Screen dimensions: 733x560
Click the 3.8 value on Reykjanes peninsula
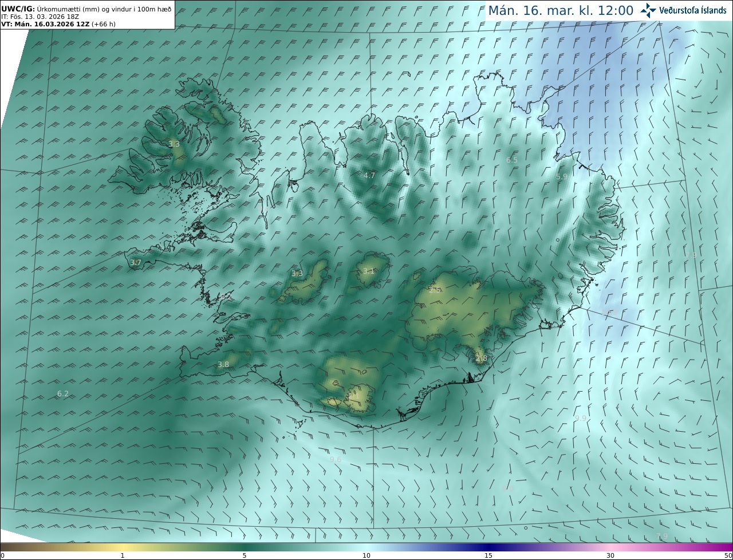pos(223,364)
